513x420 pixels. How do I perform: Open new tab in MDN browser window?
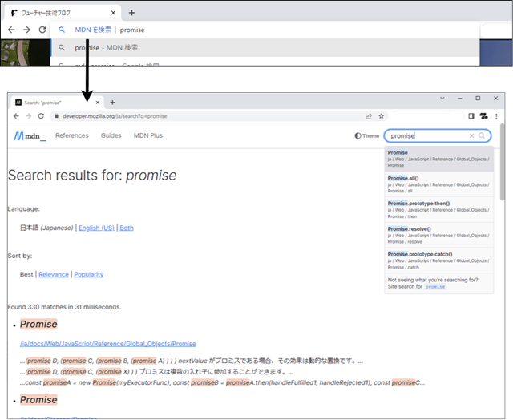click(112, 103)
